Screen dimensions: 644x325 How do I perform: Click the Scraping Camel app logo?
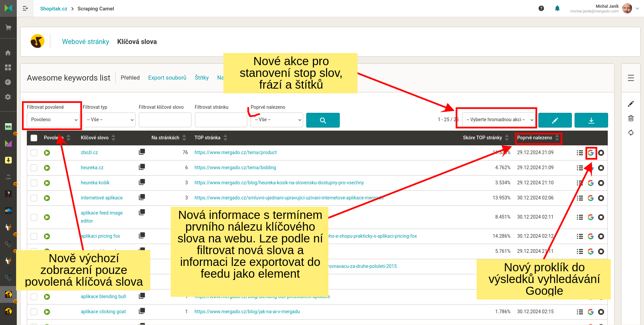coord(38,41)
